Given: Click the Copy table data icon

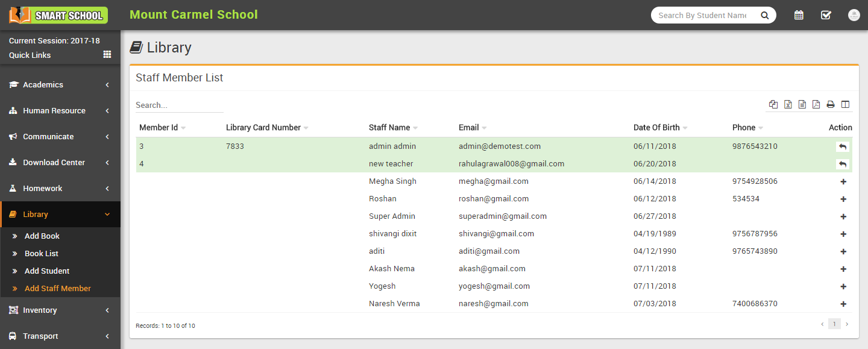Looking at the screenshot, I should (x=773, y=104).
